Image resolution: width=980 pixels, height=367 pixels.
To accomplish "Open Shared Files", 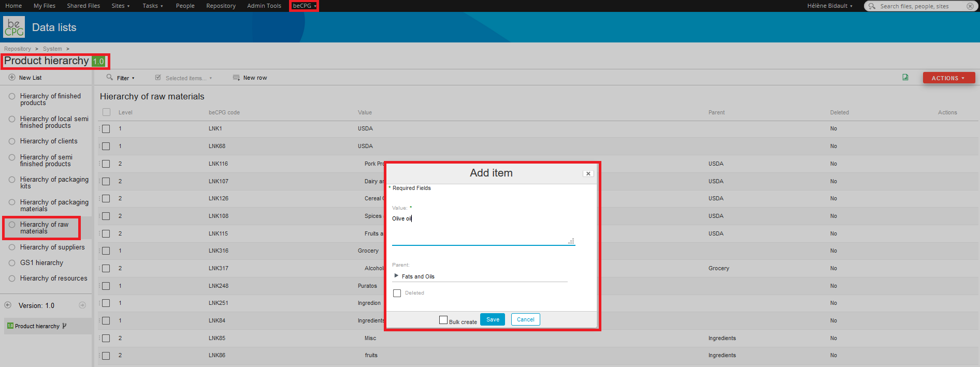I will (83, 6).
